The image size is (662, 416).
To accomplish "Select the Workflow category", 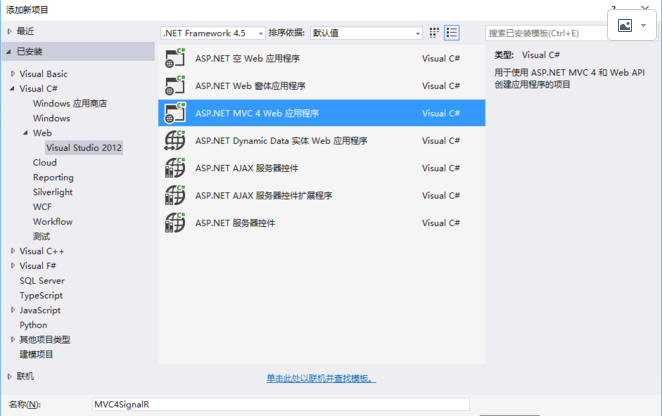I will (x=53, y=222).
